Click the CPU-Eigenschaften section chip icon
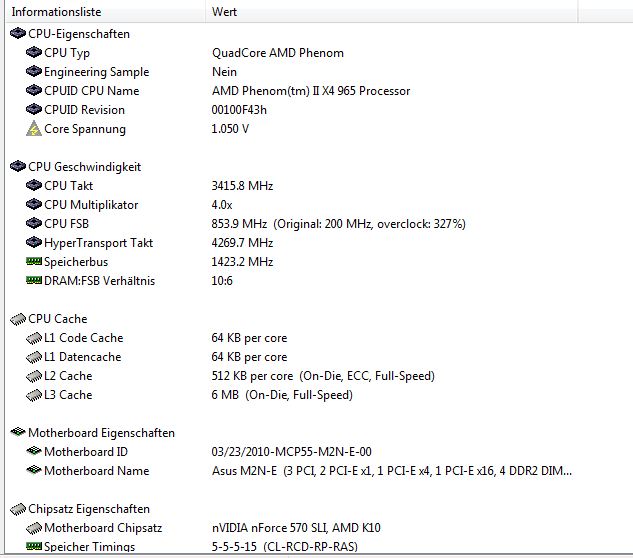Viewport: 633px width, 558px height. [x=18, y=33]
